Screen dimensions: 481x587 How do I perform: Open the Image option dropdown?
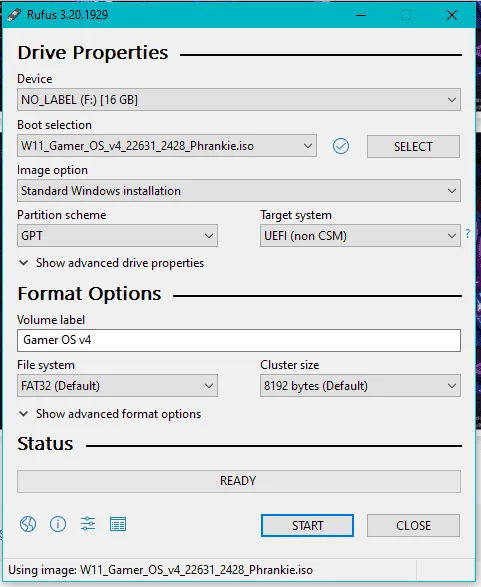pyautogui.click(x=239, y=191)
